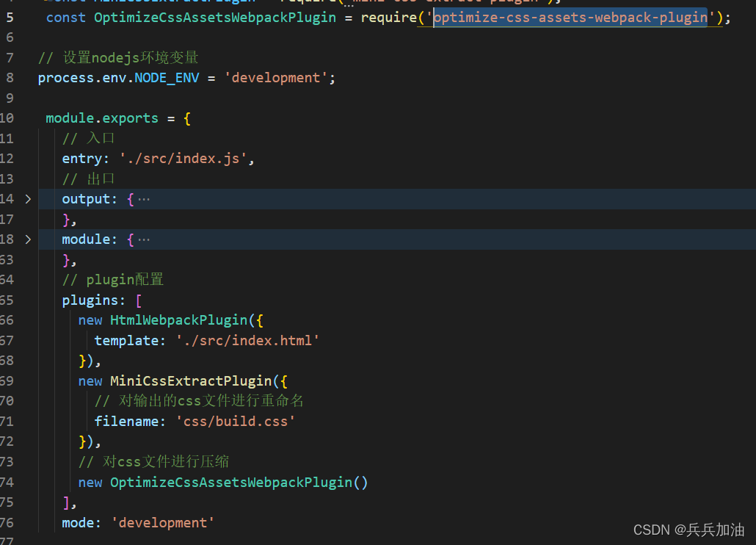Screen dimensions: 756x545
Task: Click OptimizeCssAssetsWebpackPlugin() on line 74
Action: point(239,483)
